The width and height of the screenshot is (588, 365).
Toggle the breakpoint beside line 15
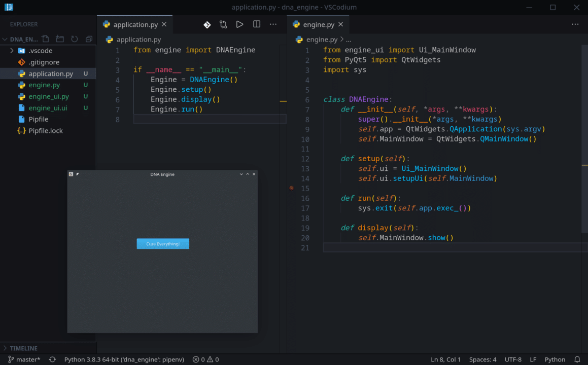click(291, 188)
